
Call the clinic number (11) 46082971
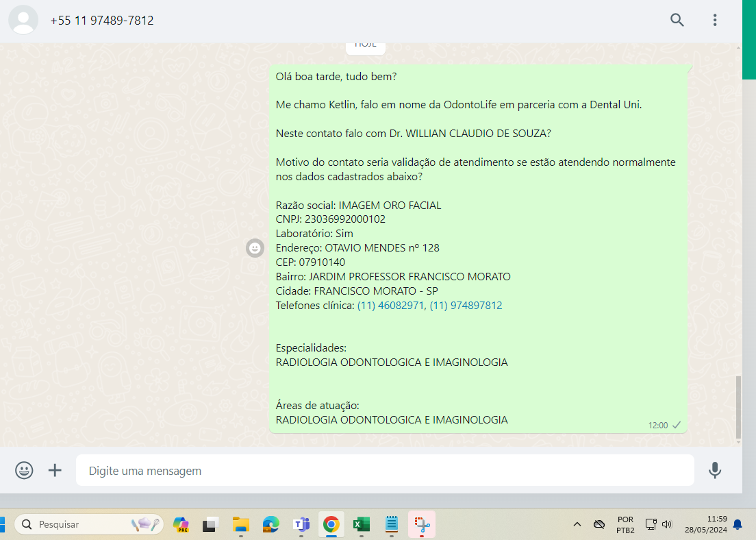[x=390, y=306]
